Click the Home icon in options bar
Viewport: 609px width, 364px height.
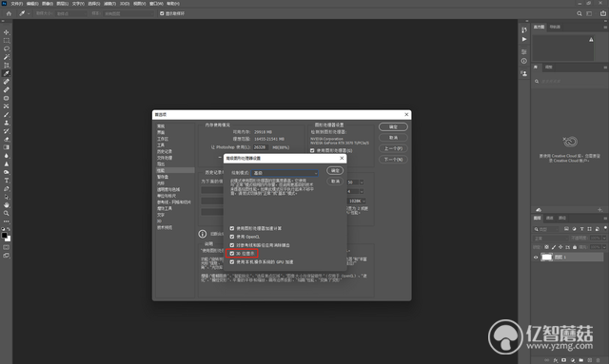[9, 13]
